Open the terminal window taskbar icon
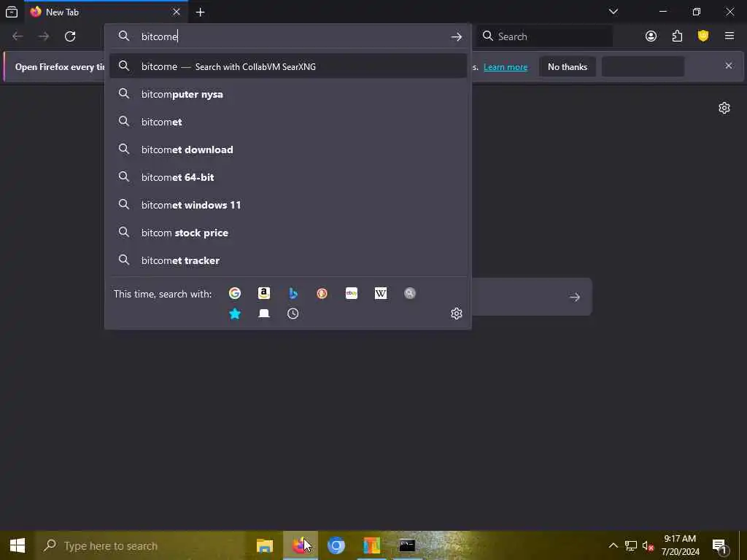Viewport: 747px width, 560px height. 407,545
